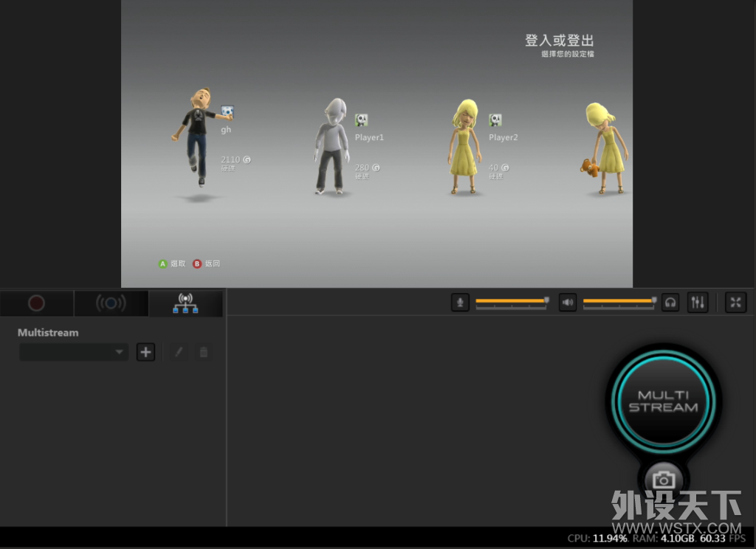Click the Player2 panda gamer picture
The height and width of the screenshot is (549, 756).
(x=495, y=120)
